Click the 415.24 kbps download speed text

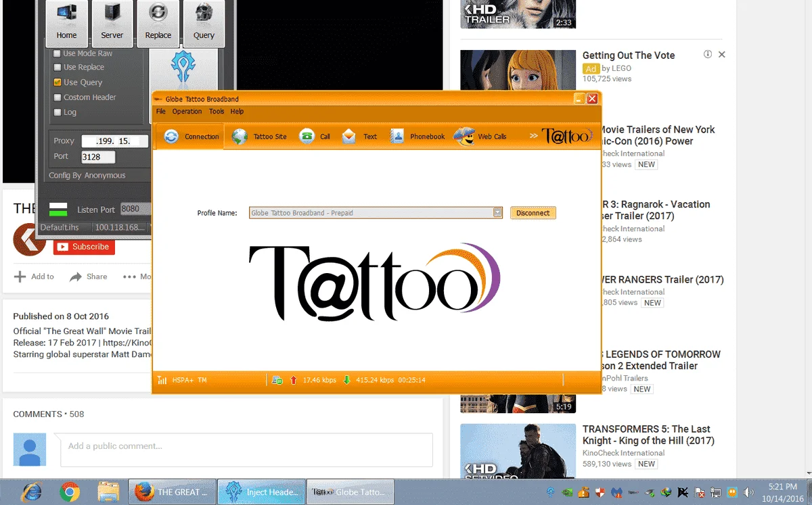pos(375,381)
